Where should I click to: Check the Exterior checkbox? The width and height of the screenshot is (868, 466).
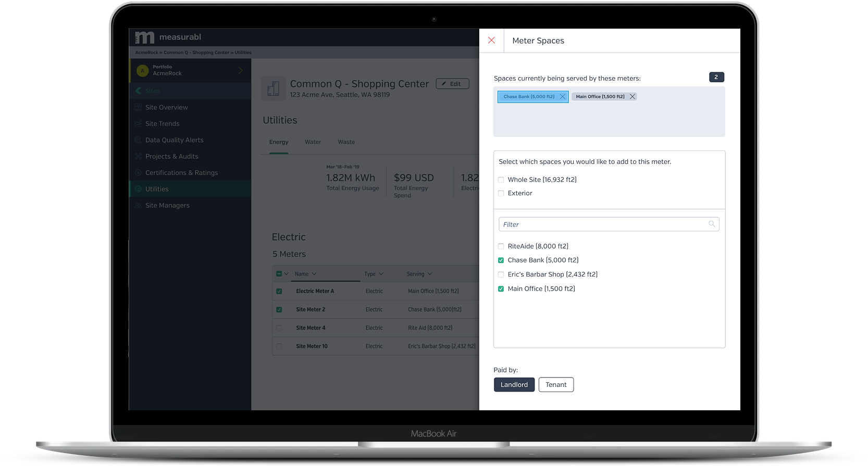click(x=501, y=193)
